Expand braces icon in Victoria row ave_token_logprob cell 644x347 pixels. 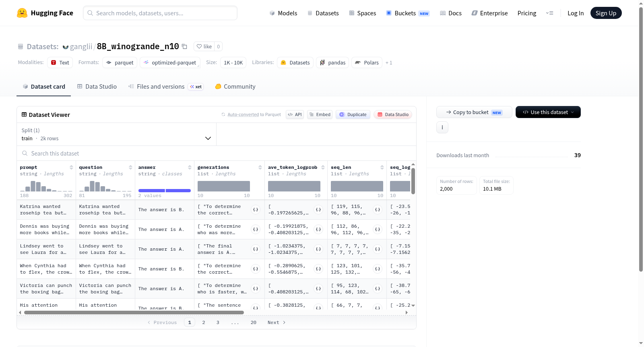[x=318, y=289]
